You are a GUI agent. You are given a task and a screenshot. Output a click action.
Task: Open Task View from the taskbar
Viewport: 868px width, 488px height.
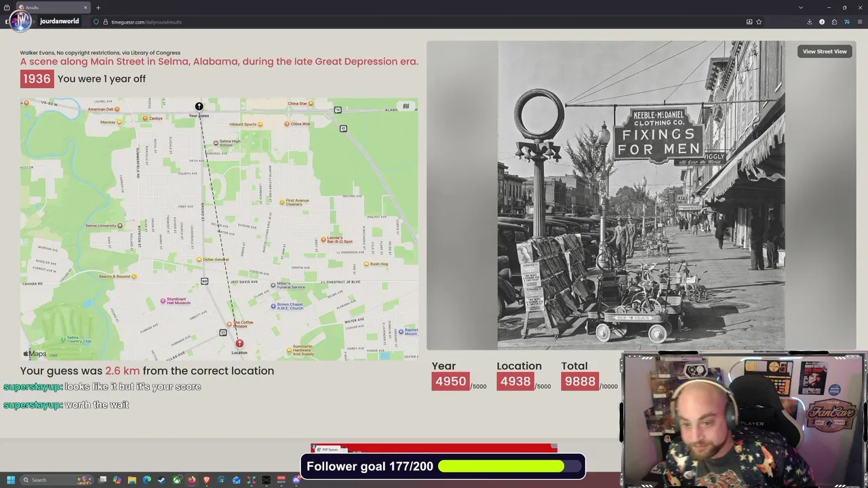pos(102,480)
